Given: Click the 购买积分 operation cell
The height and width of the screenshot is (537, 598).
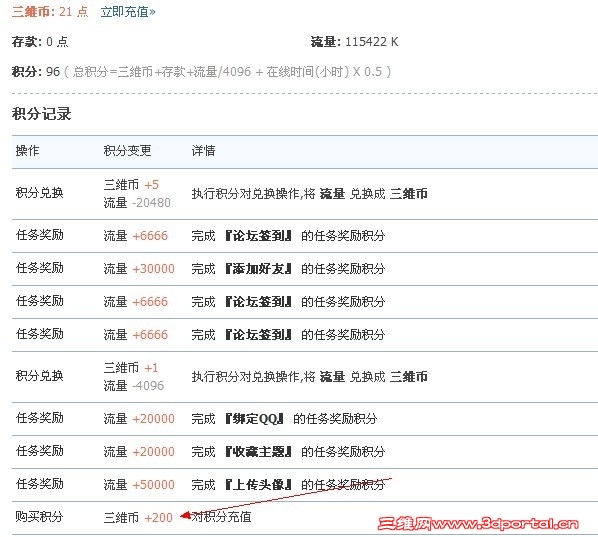Looking at the screenshot, I should pos(39,517).
